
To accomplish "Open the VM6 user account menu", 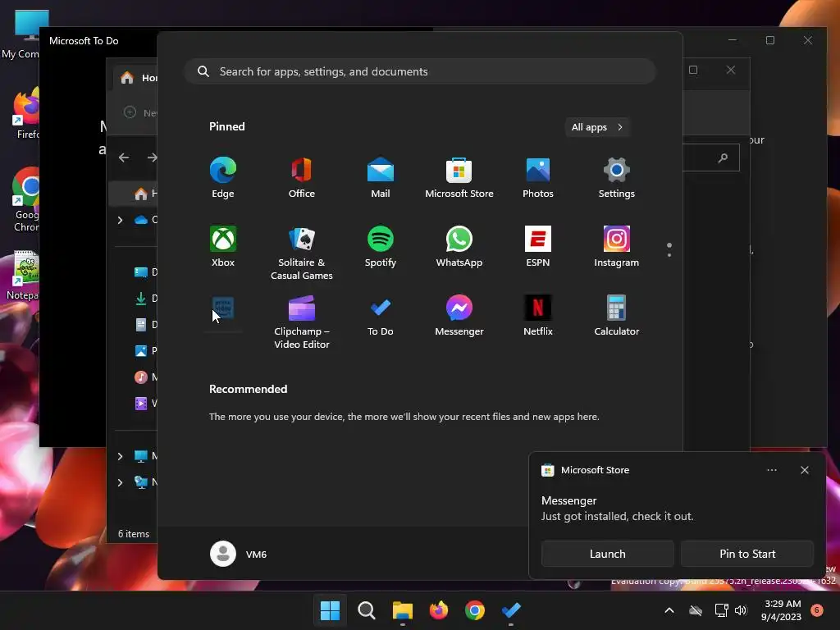I will coord(239,554).
